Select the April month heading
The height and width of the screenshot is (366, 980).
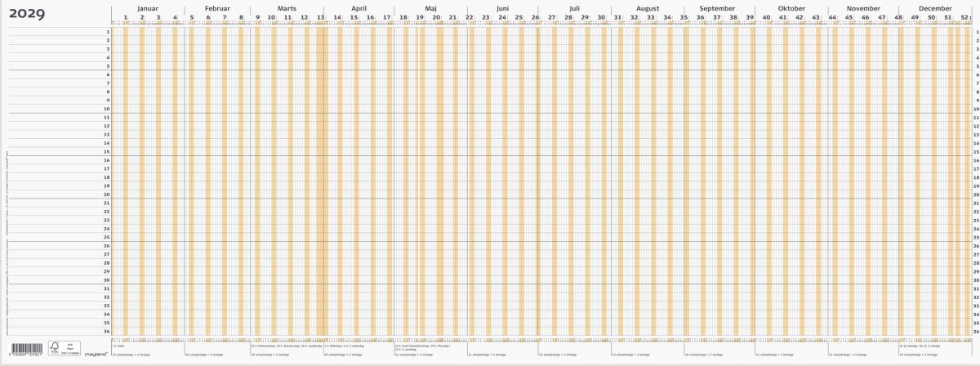tap(358, 7)
